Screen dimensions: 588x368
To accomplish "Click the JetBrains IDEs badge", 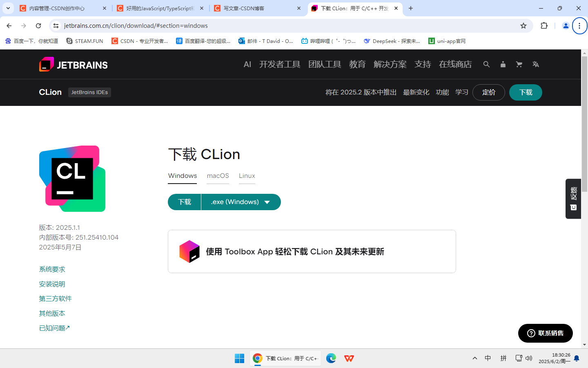I will [89, 92].
